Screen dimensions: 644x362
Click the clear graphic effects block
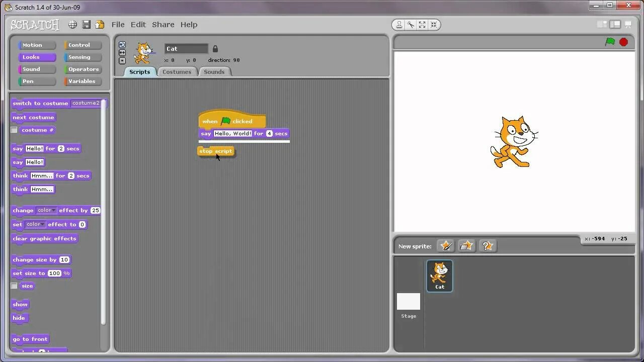(44, 239)
